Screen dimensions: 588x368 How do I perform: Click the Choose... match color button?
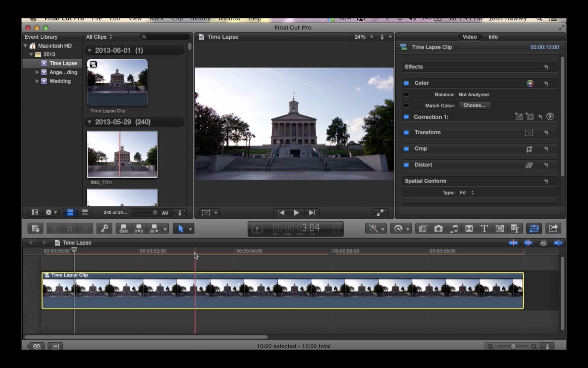474,105
